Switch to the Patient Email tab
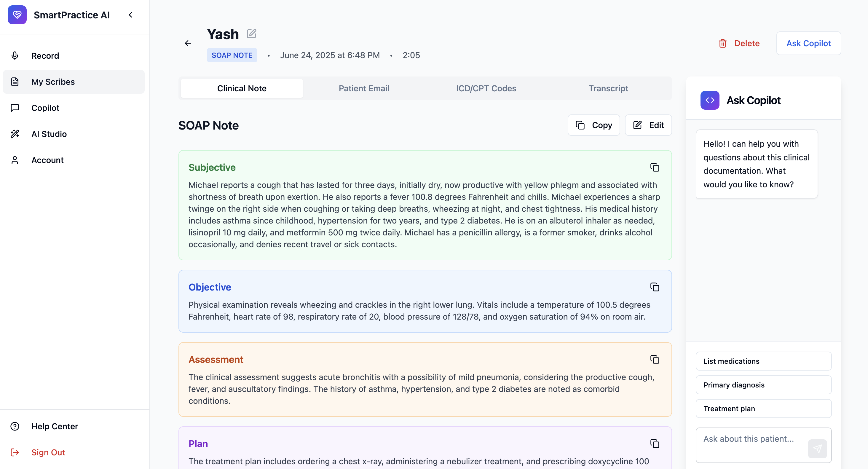 pyautogui.click(x=363, y=88)
